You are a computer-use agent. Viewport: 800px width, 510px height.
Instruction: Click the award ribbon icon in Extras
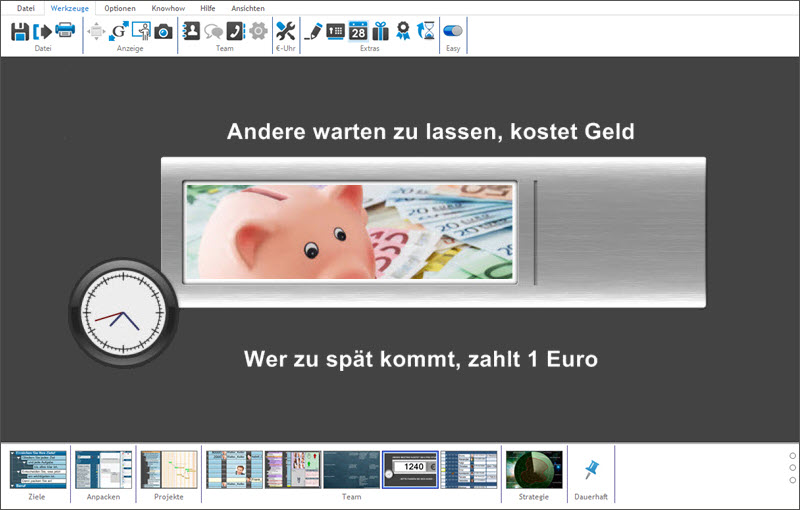pyautogui.click(x=404, y=31)
